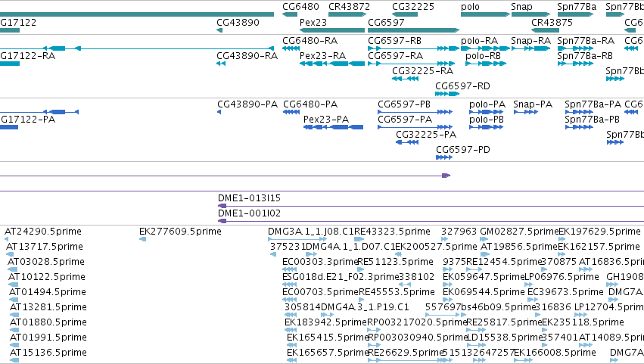Open BAC clone DME1-013I15 label
Viewport: 644px width, 364px height.
point(249,198)
